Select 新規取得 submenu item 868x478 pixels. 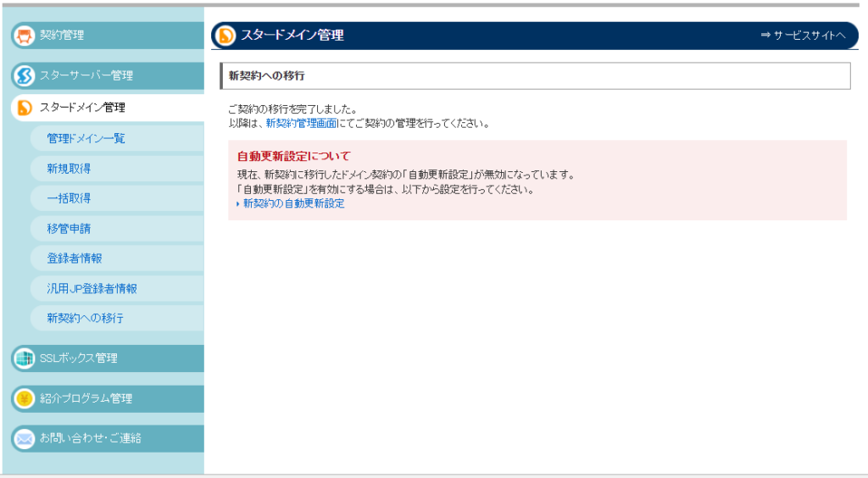click(x=70, y=169)
